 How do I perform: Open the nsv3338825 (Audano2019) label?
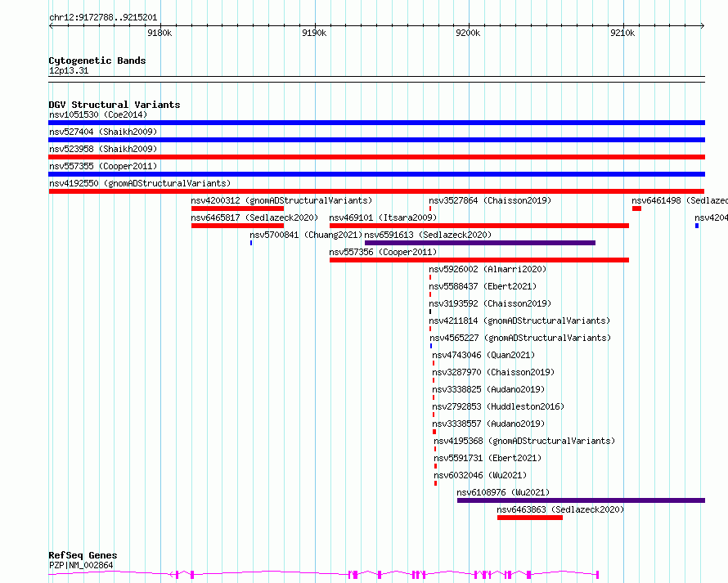pyautogui.click(x=488, y=389)
